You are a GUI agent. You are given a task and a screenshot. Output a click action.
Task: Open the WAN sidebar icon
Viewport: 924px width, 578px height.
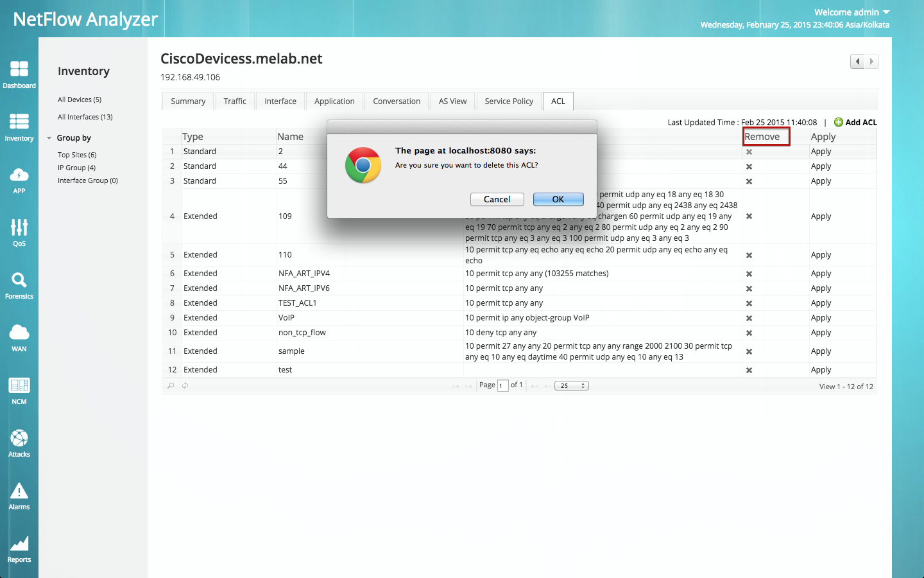(19, 338)
